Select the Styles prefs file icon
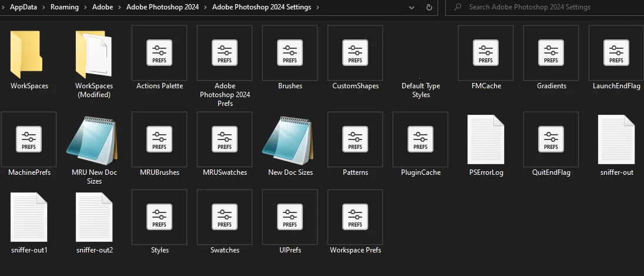Screen dimensions: 644x276 click(x=159, y=217)
